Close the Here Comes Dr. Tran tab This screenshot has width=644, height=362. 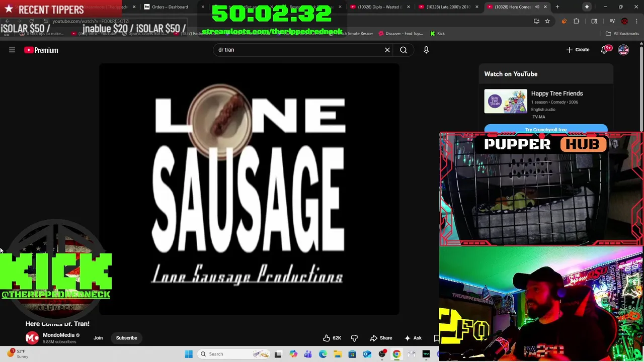(545, 7)
